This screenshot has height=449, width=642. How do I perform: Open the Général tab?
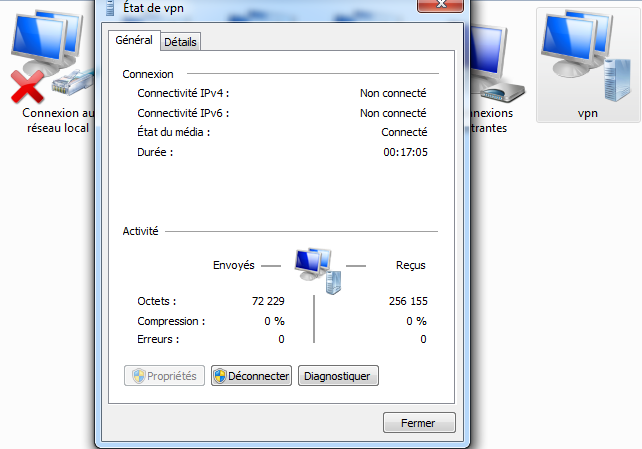point(134,40)
